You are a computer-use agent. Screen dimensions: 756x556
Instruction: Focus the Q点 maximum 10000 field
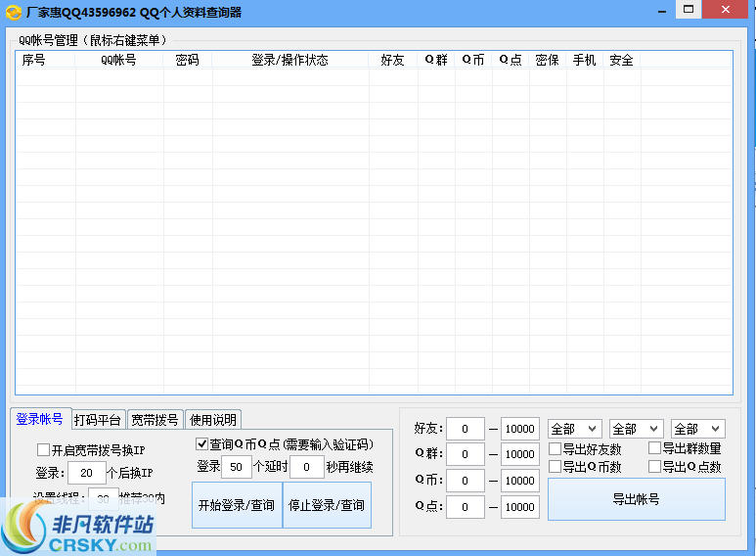[x=519, y=507]
